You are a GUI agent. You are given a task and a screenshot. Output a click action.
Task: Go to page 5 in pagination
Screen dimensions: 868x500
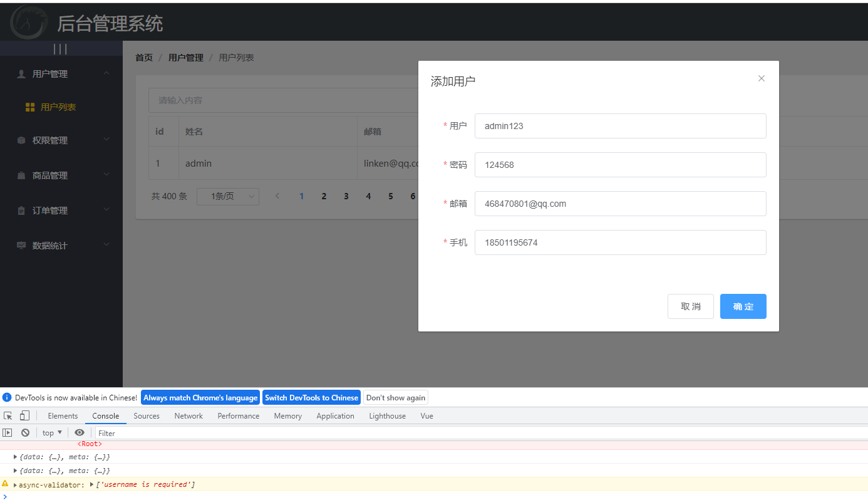click(x=390, y=196)
